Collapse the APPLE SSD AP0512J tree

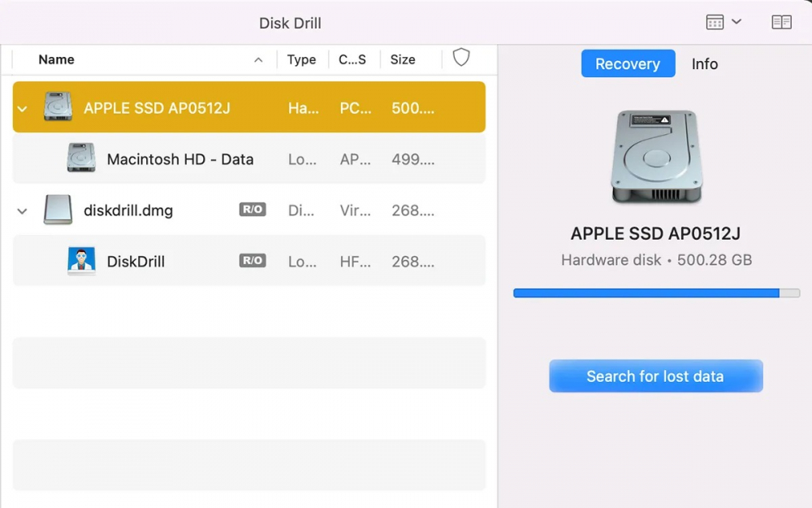tap(21, 106)
